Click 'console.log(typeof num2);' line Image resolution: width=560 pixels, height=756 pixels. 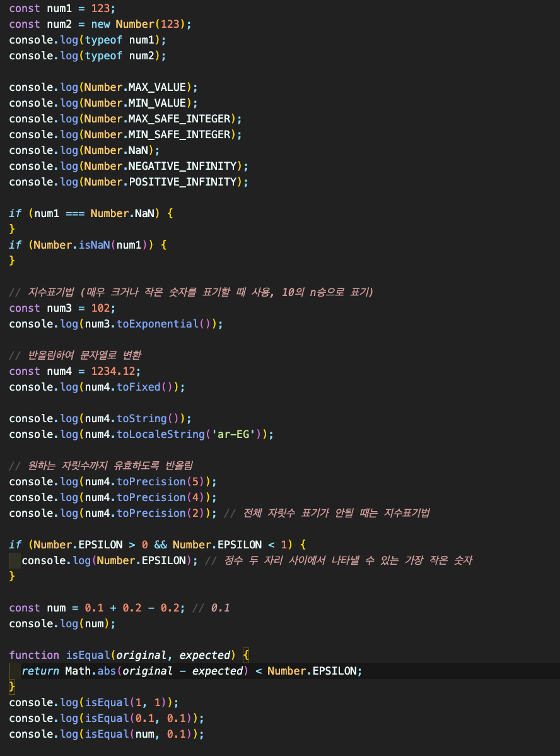[88, 56]
